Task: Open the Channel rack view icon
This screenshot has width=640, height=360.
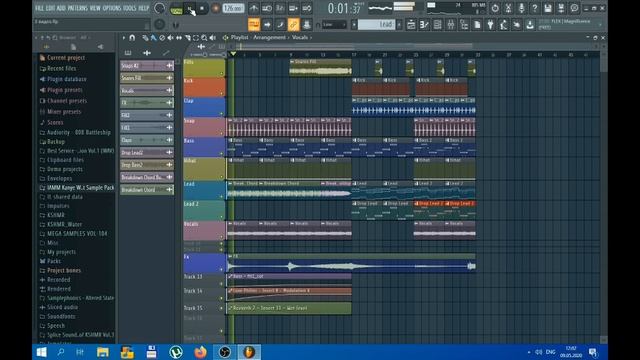Action: coord(438,25)
